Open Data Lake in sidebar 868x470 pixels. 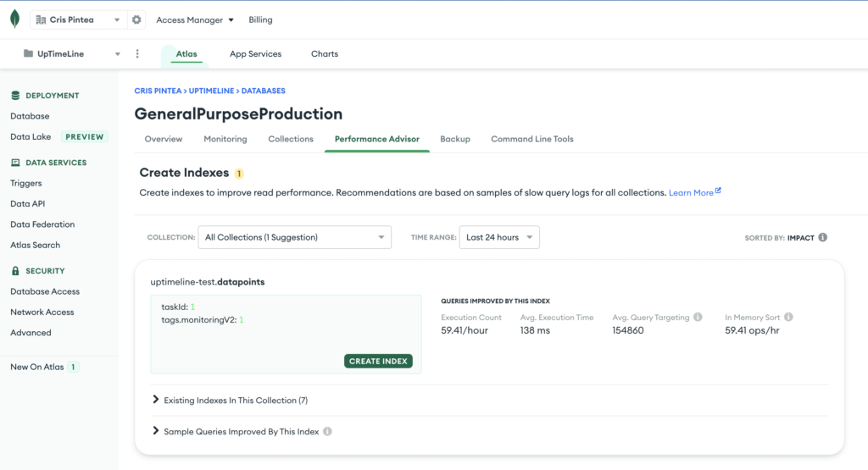pyautogui.click(x=31, y=136)
